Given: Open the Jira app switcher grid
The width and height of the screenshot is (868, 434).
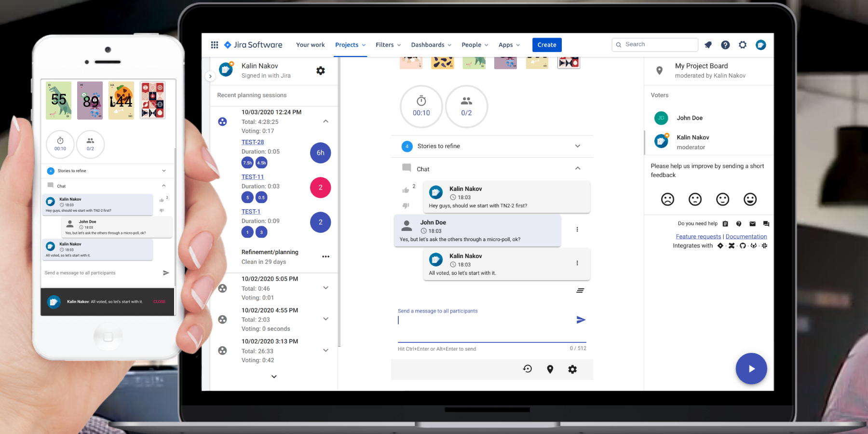Looking at the screenshot, I should pyautogui.click(x=215, y=45).
